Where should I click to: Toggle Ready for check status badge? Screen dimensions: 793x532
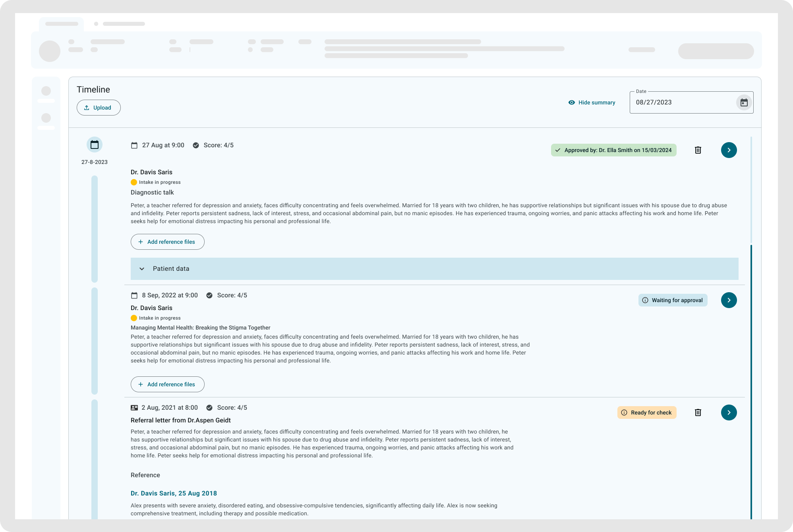tap(647, 412)
